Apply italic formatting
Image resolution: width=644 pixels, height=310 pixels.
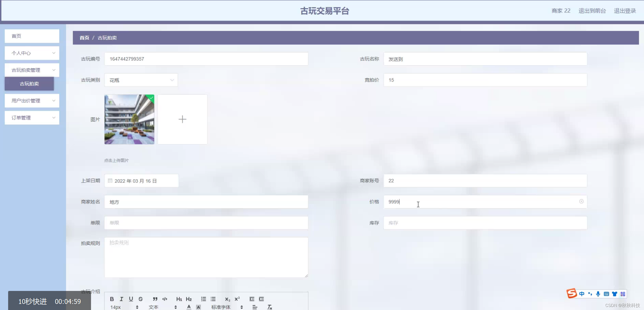coord(121,299)
